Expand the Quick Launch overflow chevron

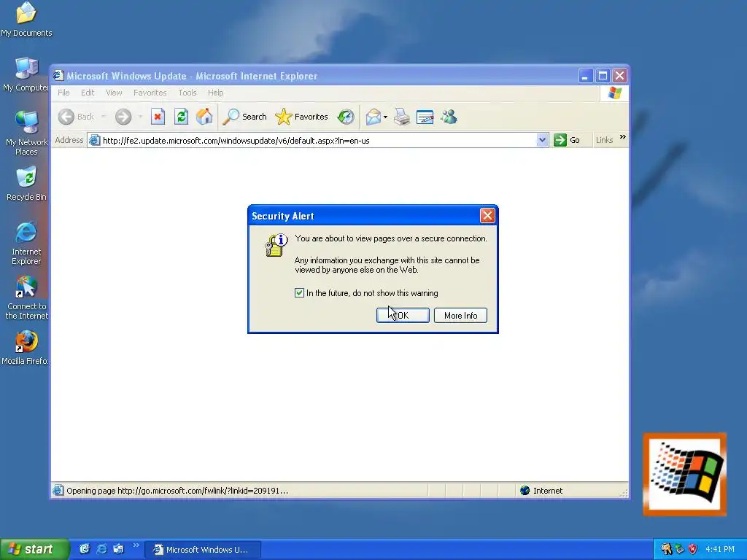click(x=136, y=545)
